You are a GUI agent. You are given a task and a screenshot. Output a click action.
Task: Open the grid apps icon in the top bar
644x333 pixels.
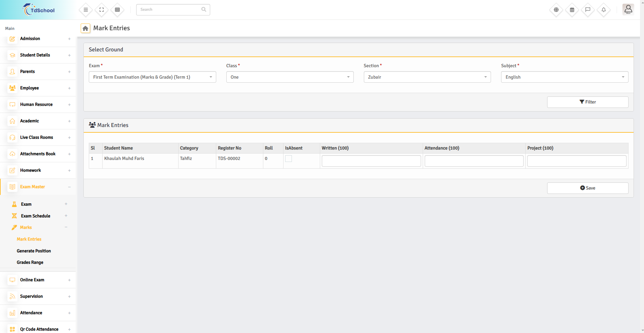coord(117,10)
